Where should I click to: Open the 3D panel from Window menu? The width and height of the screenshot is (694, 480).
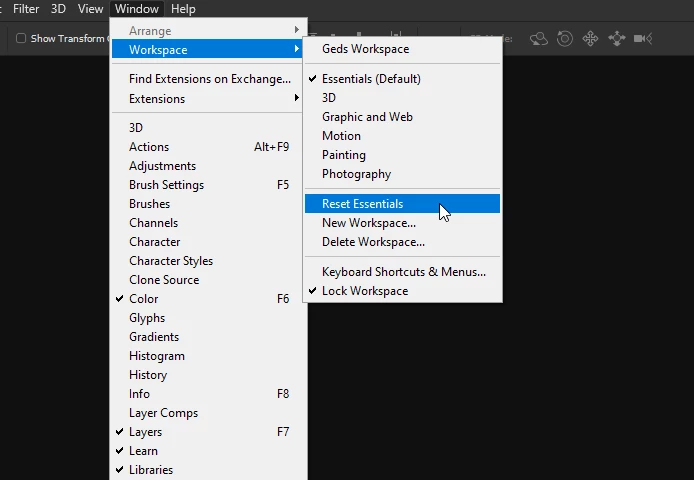pos(207,128)
